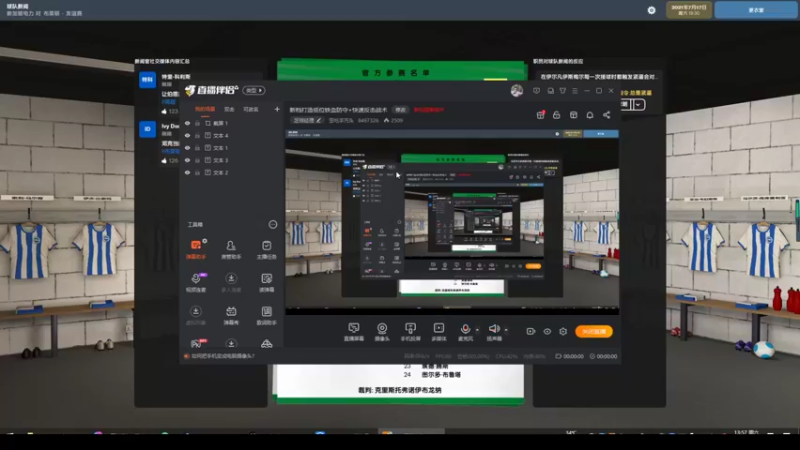The image size is (800, 450).
Task: Select the 文本 4 layer row
Action: tap(231, 136)
